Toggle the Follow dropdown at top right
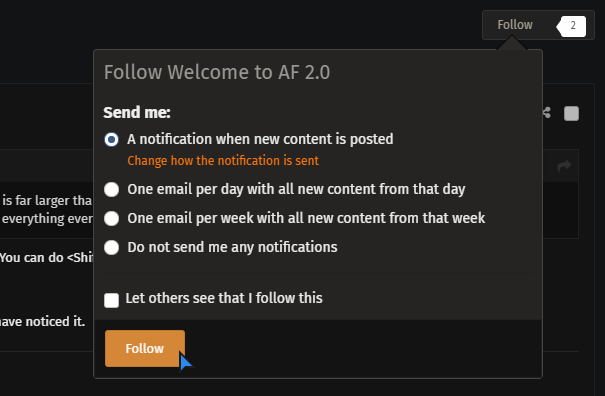The image size is (605, 396). click(x=515, y=25)
